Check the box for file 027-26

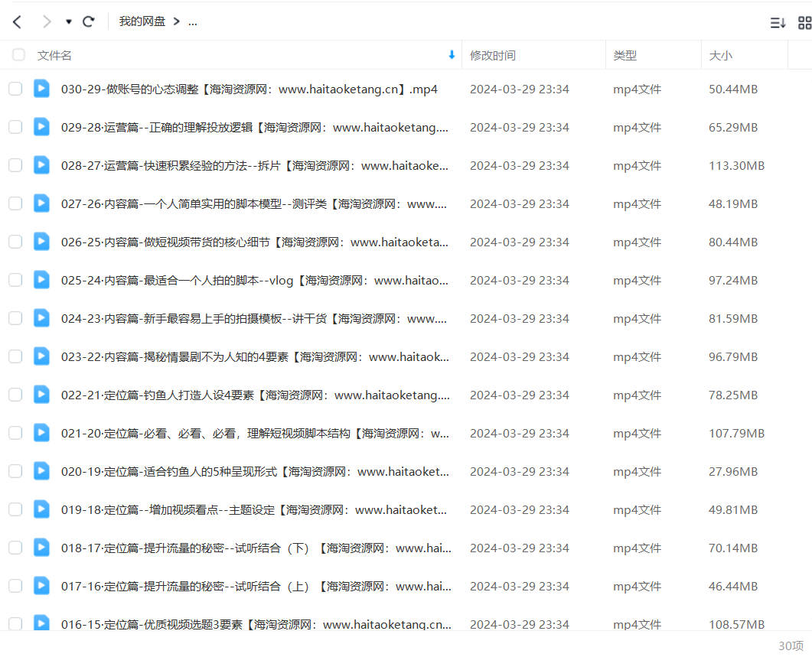point(15,203)
